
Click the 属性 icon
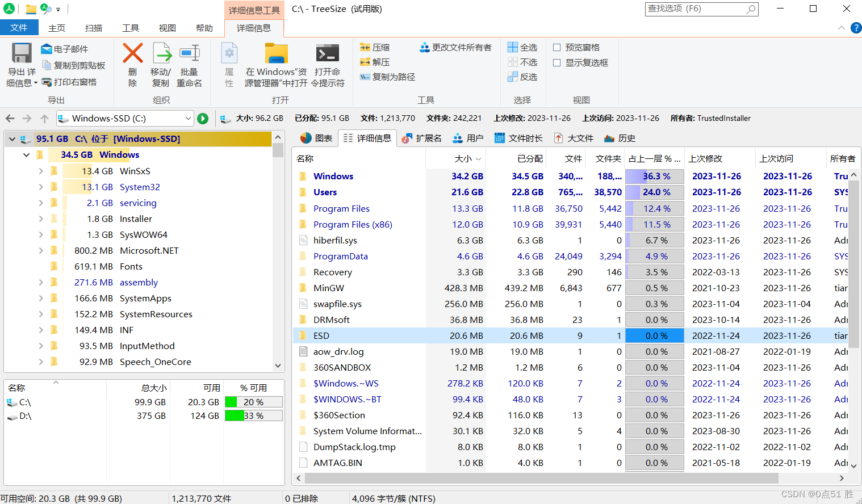[x=229, y=53]
